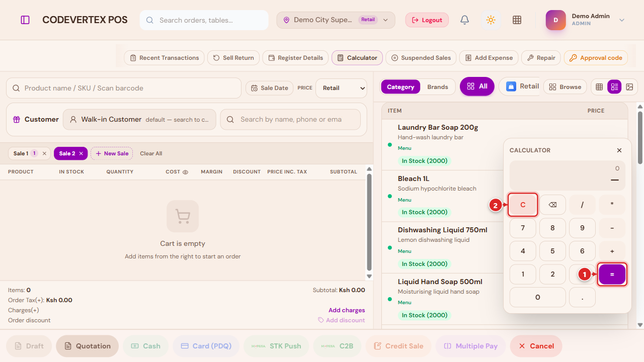Expand the Demo City Supermarket location dropdown
The width and height of the screenshot is (644, 362).
336,20
